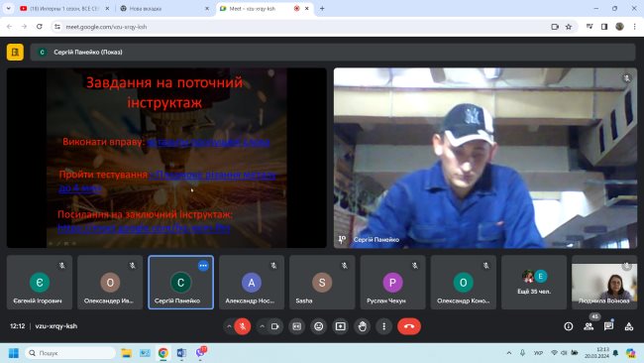Show the participants people panel
Screen dimensions: 644x363
[x=589, y=326]
